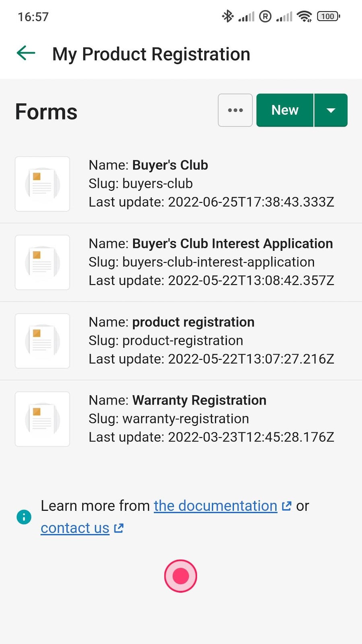362x644 pixels.
Task: Tap the battery indicator icon
Action: click(x=329, y=17)
